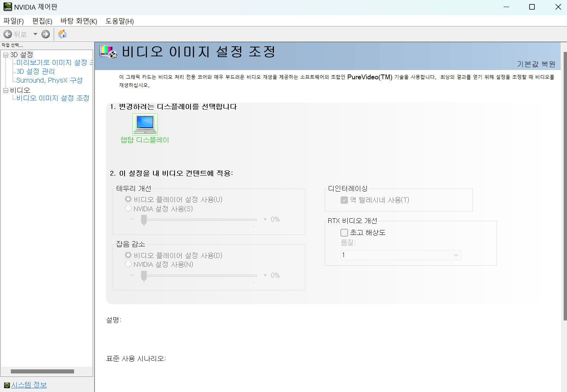Click the 테두리 개선 group label
Image resolution: width=567 pixels, height=392 pixels.
coord(134,189)
